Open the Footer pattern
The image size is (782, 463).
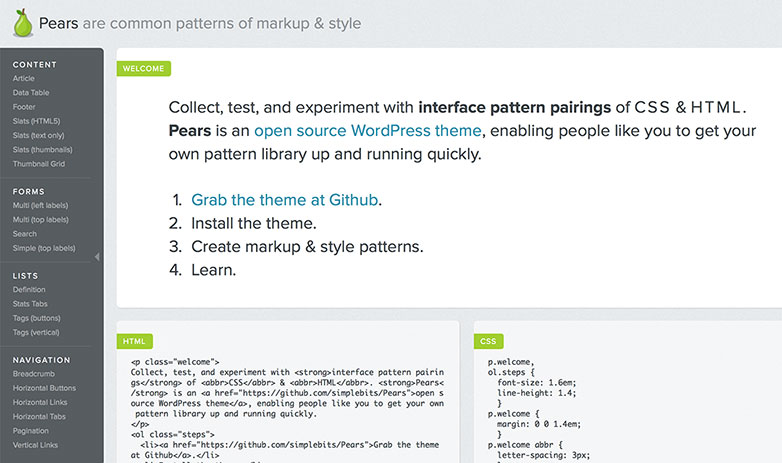[24, 107]
